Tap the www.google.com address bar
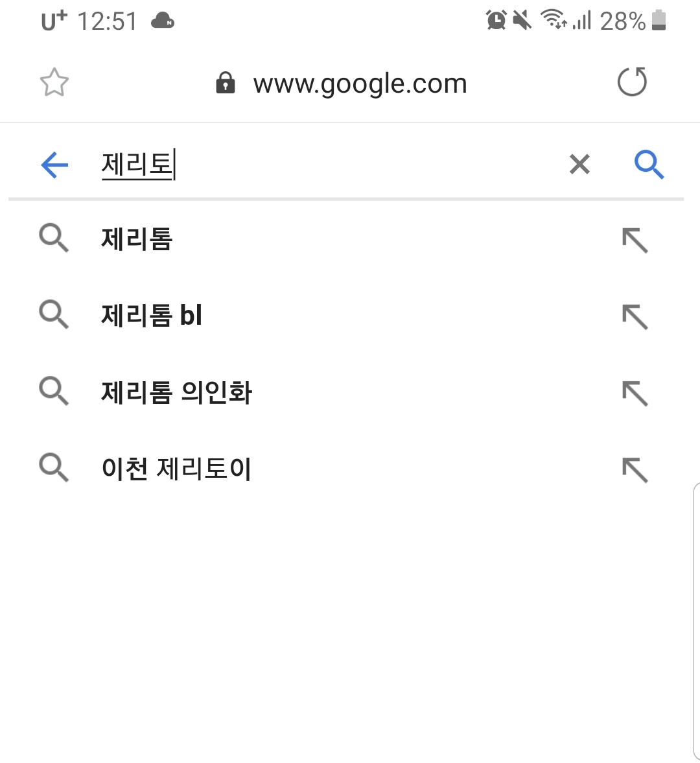 tap(360, 83)
